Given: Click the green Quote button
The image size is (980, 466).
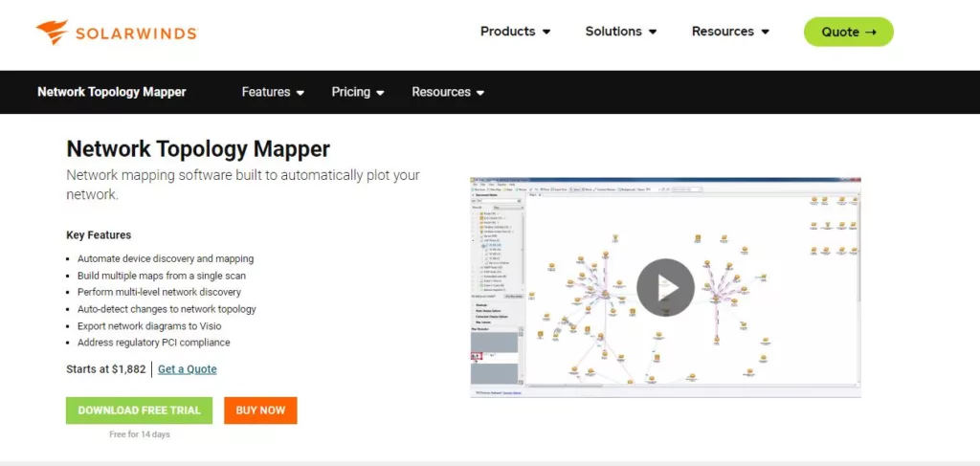Looking at the screenshot, I should tap(848, 32).
